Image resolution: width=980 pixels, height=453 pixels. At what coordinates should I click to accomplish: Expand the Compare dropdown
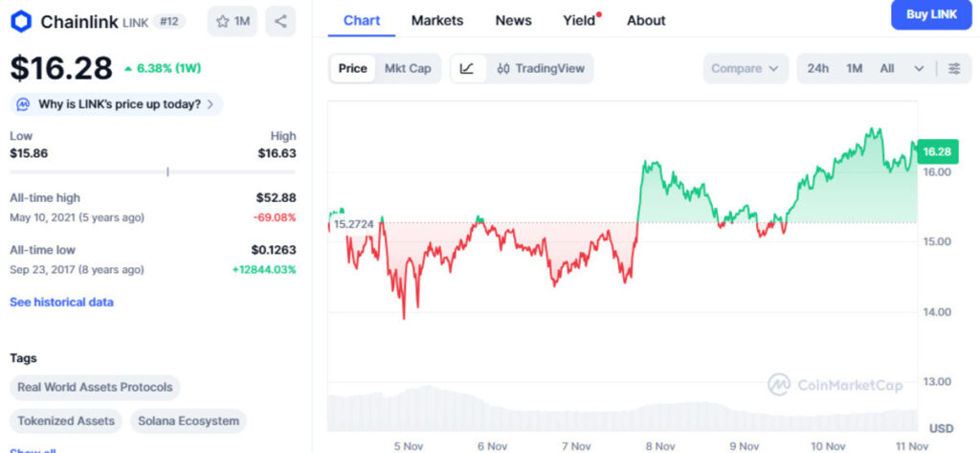[x=746, y=68]
